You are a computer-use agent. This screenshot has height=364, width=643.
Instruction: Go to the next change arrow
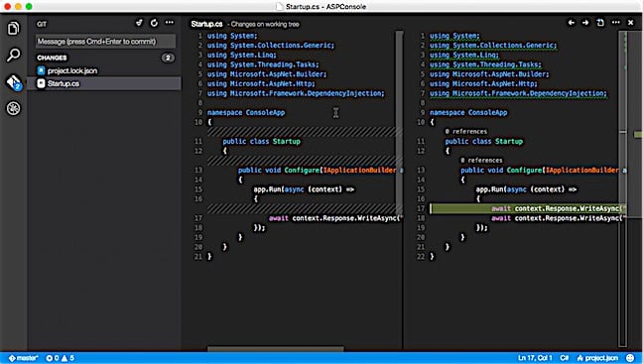pos(585,23)
